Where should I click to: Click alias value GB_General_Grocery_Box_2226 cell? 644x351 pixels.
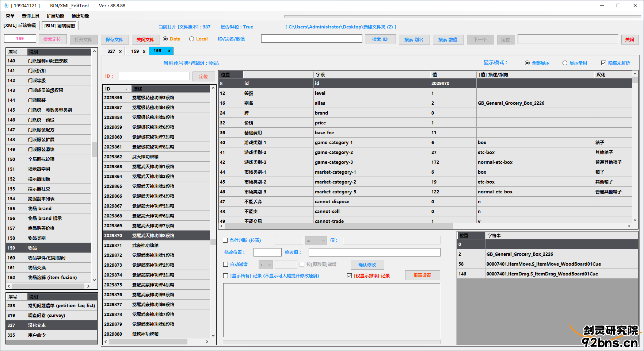535,103
